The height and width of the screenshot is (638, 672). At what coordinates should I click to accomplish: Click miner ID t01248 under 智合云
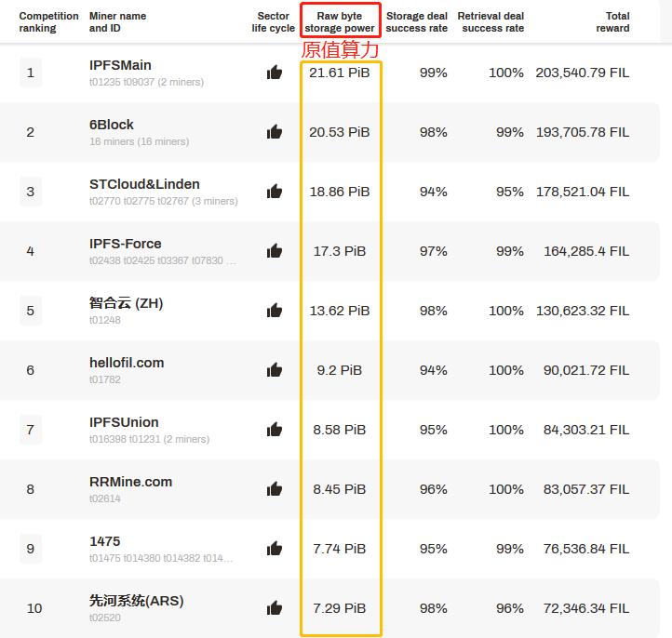click(105, 320)
